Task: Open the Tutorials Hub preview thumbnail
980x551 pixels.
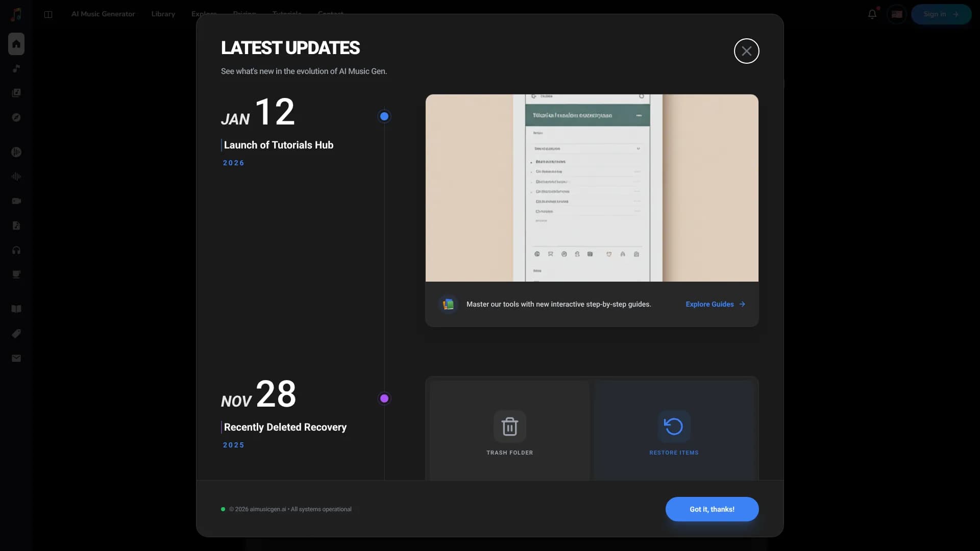Action: (x=591, y=188)
